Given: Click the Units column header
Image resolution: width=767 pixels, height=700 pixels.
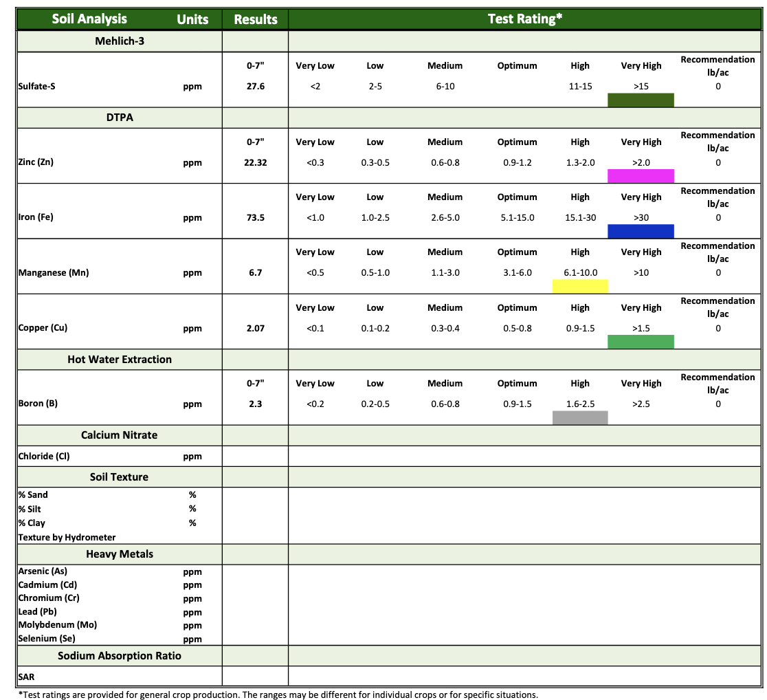Looking at the screenshot, I should (192, 19).
